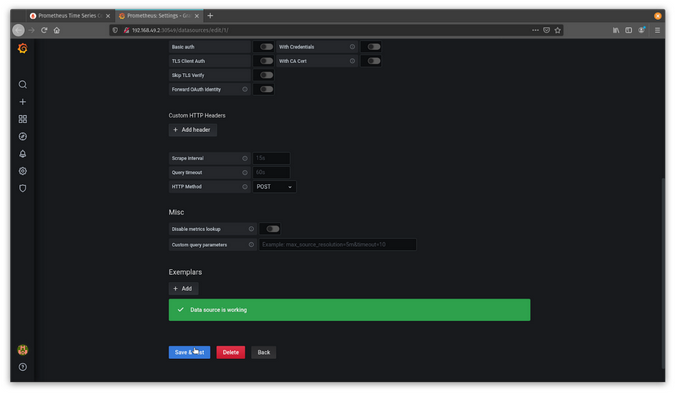Screen dimensions: 675x393
Task: Open the Explore compass icon
Action: [x=23, y=136]
